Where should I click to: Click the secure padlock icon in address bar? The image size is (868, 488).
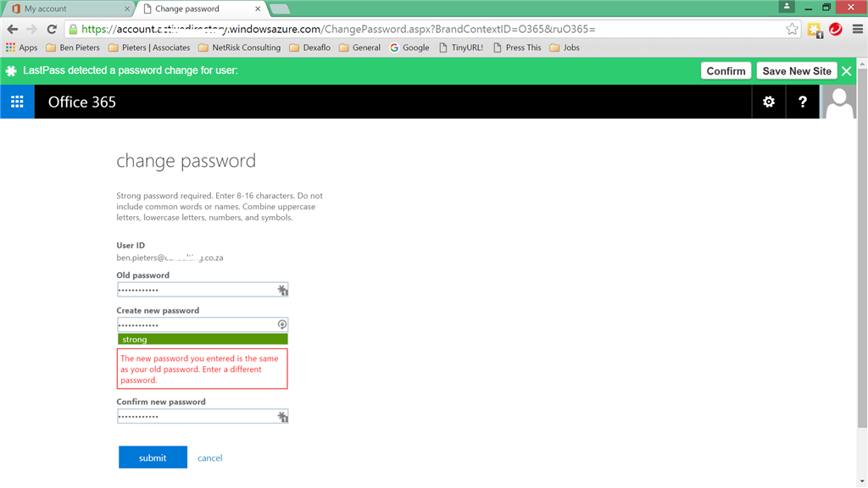(x=73, y=30)
